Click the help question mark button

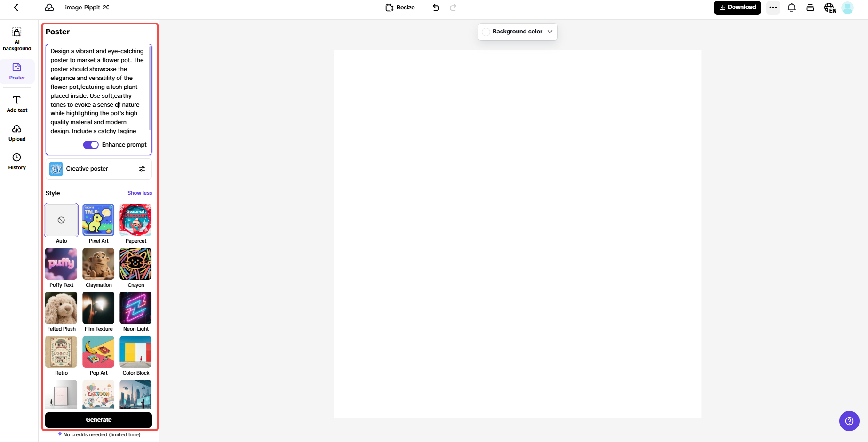click(x=849, y=421)
